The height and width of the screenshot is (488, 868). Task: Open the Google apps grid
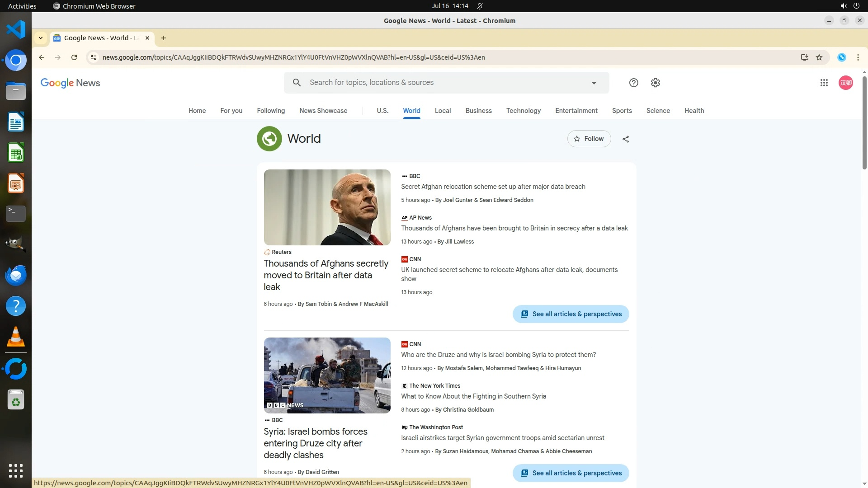coord(824,83)
